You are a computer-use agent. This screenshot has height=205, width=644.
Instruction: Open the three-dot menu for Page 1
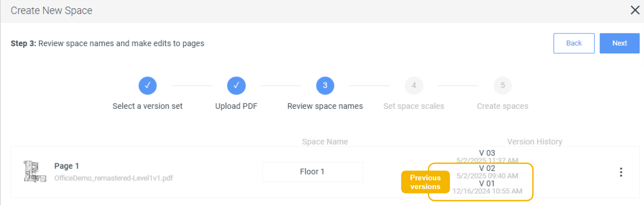coord(621,172)
